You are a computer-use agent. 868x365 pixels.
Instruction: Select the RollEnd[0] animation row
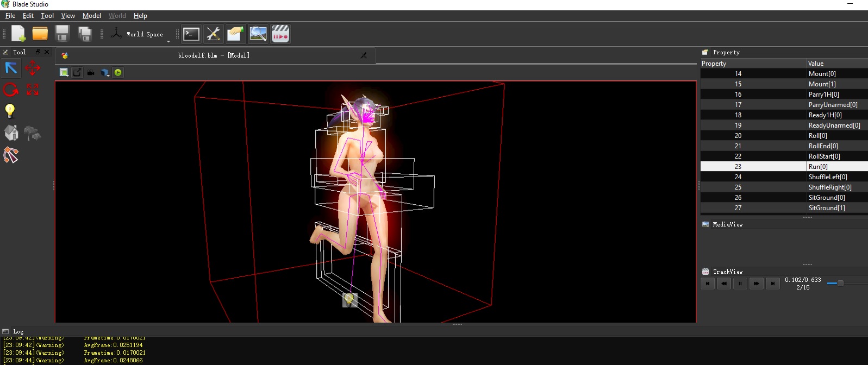click(784, 146)
